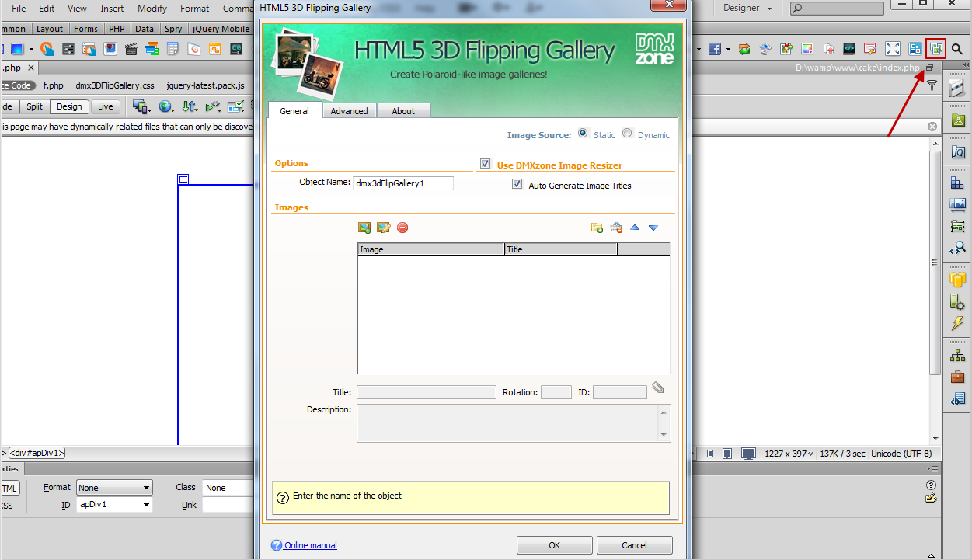Select the jQuery Mobile insert tab
This screenshot has width=972, height=560.
(220, 29)
